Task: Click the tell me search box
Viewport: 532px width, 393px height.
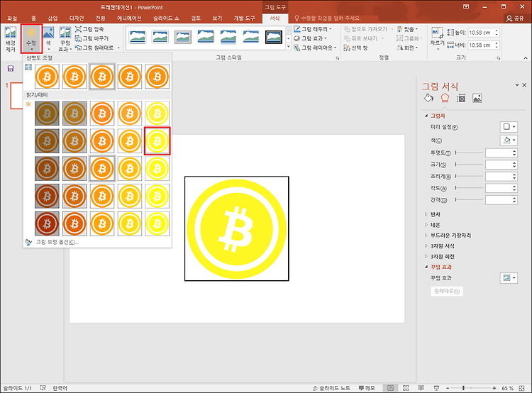Action: (327, 18)
